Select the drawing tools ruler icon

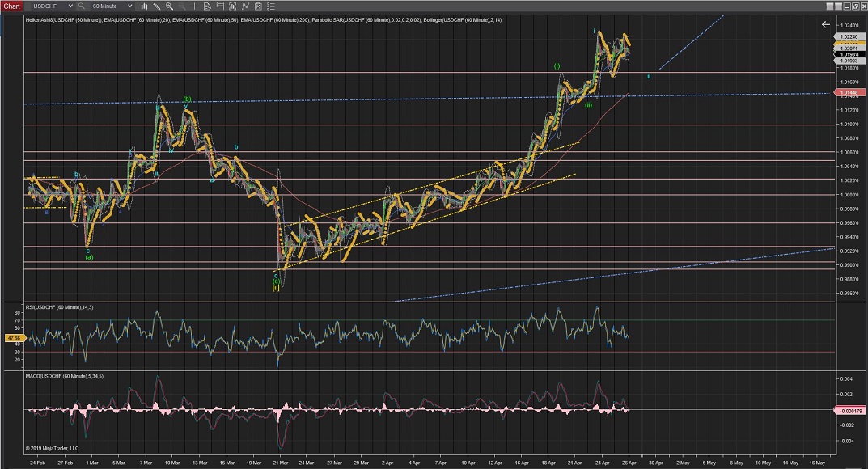tap(157, 6)
